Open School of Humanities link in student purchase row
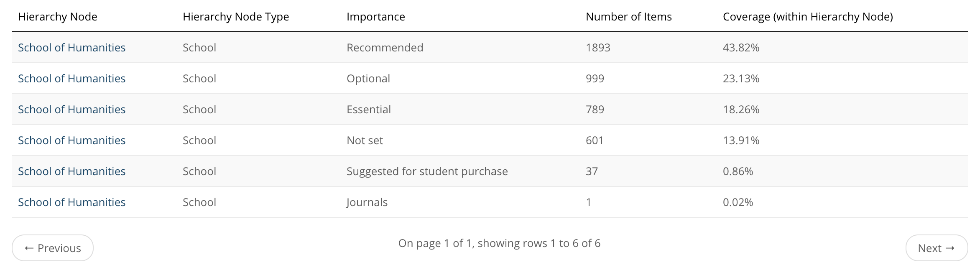Viewport: 980px width, 270px height. click(x=71, y=171)
